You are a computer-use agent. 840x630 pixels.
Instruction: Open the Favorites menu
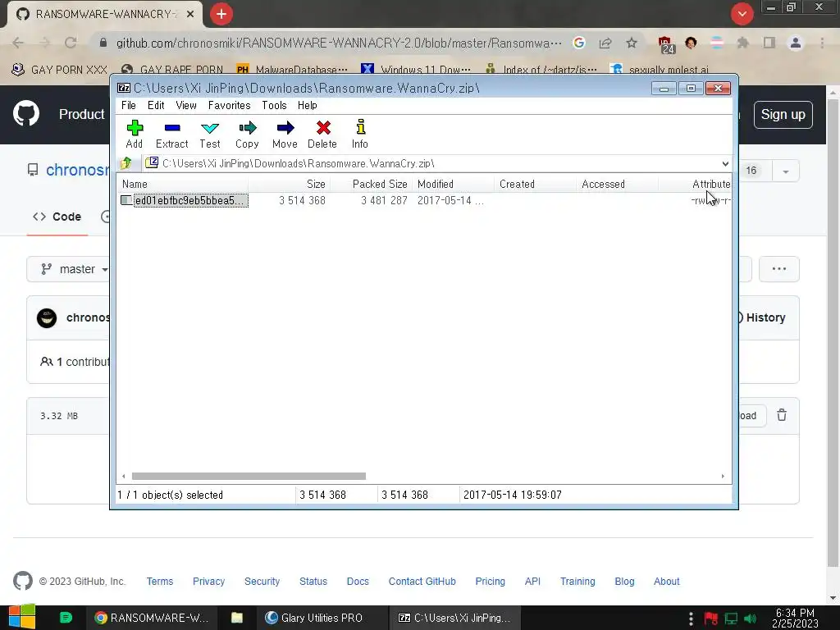tap(230, 105)
